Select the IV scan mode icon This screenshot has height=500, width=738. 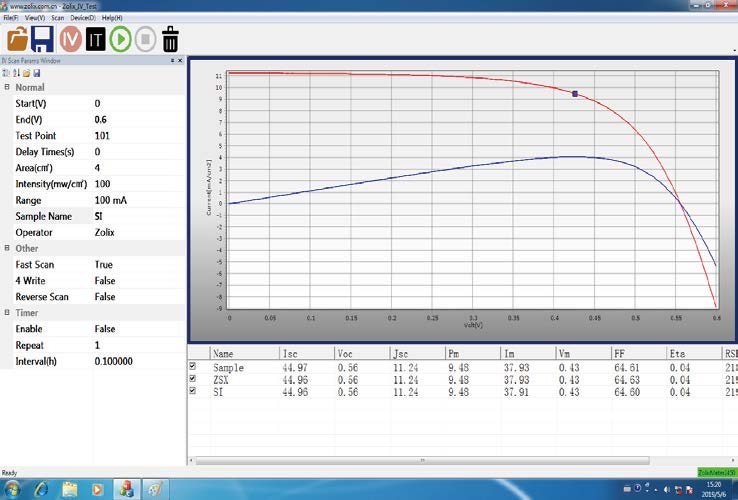(x=69, y=39)
